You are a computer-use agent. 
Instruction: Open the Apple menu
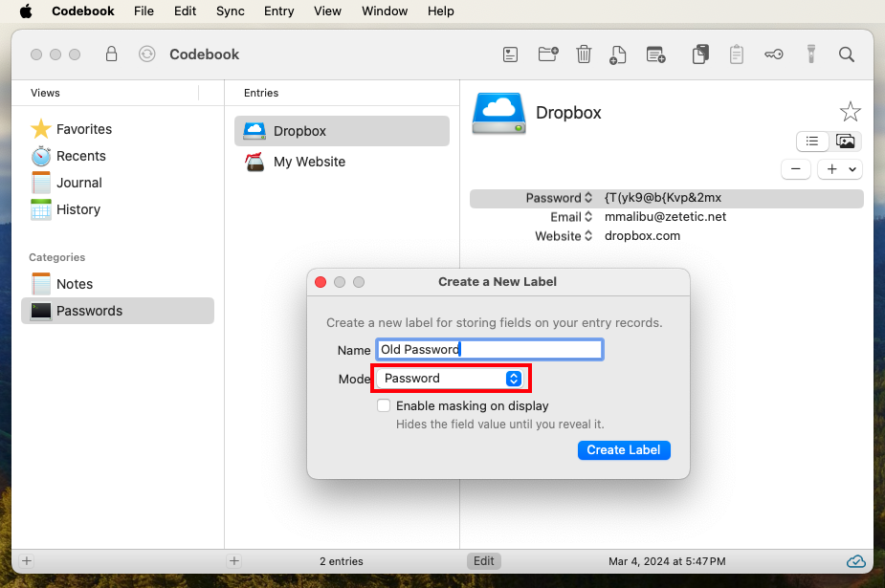pyautogui.click(x=26, y=11)
